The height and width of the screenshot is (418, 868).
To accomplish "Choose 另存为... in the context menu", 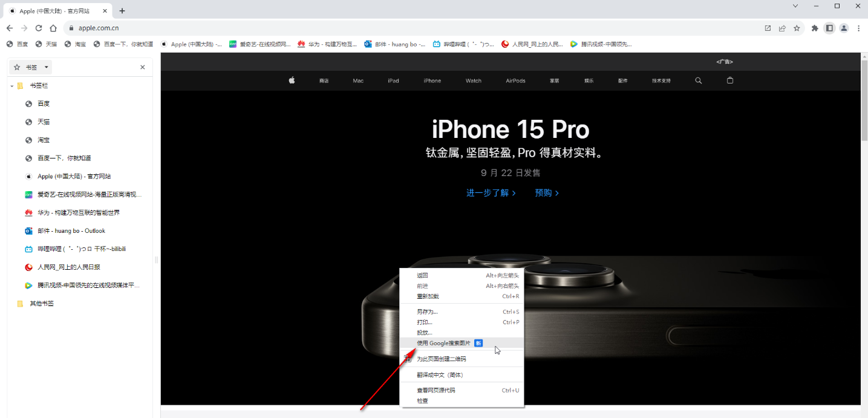I will click(x=462, y=312).
